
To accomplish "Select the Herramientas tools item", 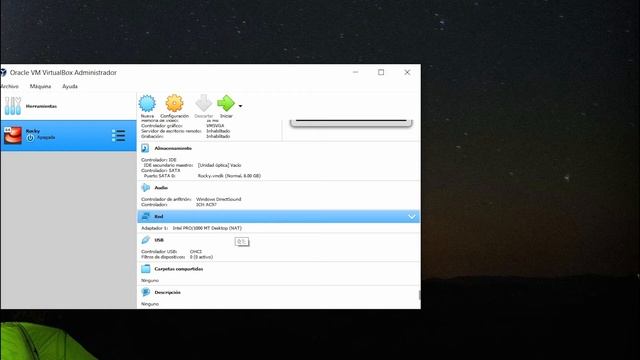I will [68, 106].
